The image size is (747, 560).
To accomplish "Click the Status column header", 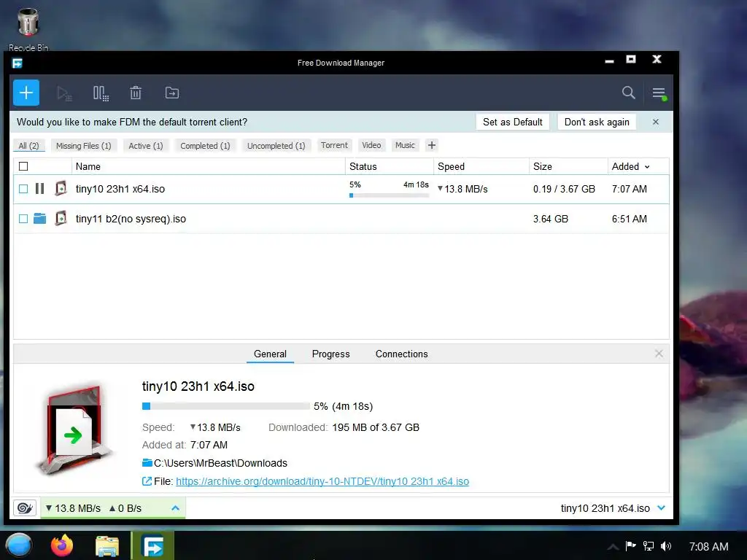I will point(390,166).
